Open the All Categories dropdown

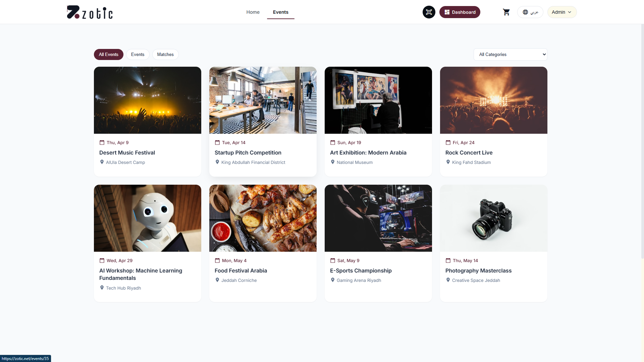click(510, 54)
